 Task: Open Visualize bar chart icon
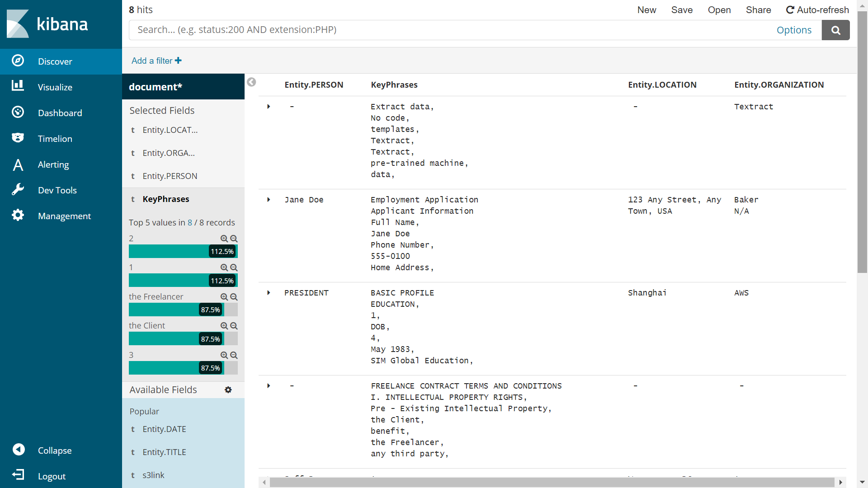coord(18,86)
